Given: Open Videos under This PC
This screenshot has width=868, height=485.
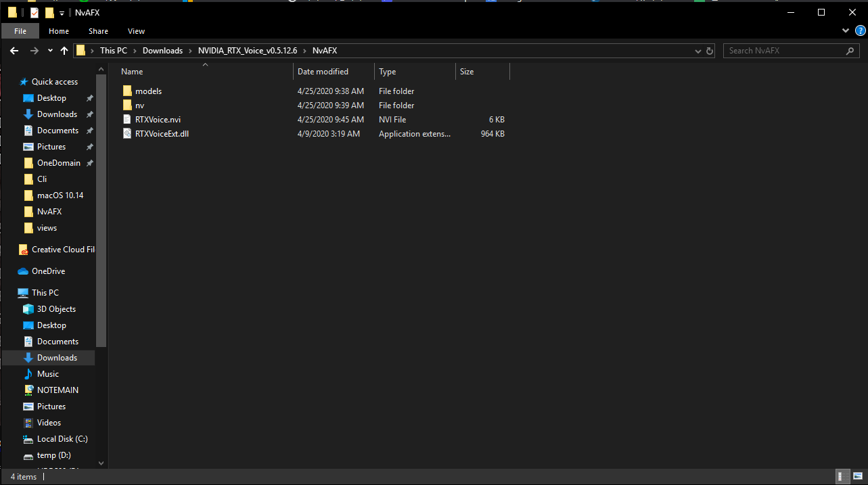Looking at the screenshot, I should coord(49,423).
